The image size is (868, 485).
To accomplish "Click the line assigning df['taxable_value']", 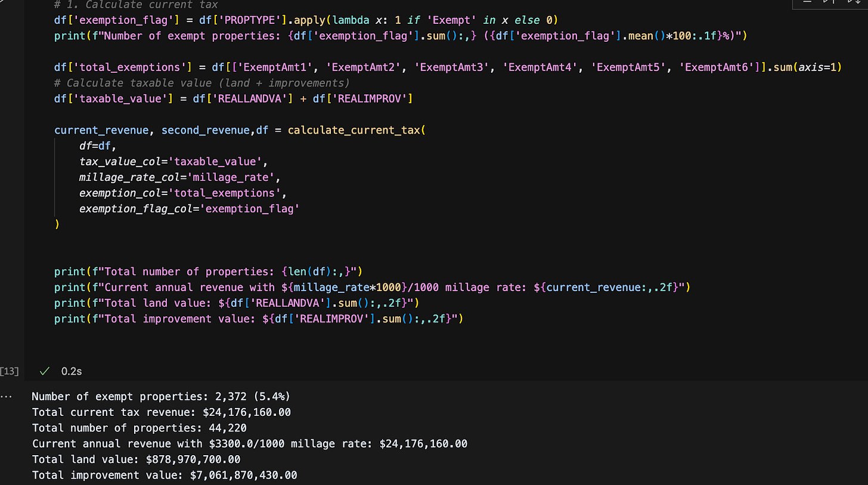I will pyautogui.click(x=234, y=98).
